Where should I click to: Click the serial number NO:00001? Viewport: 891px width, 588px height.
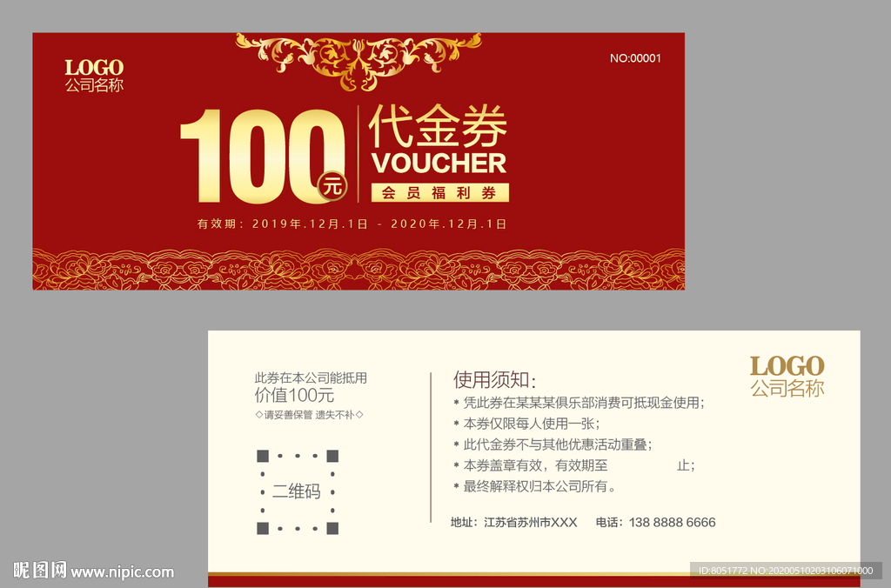[x=635, y=58]
